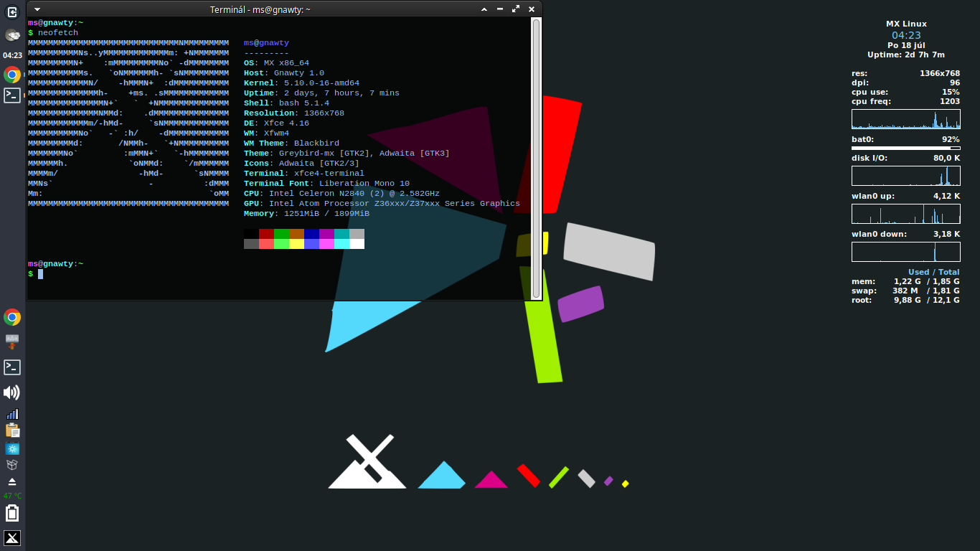
Task: Click the 'DE: Xfce 4.16' line
Action: pos(276,123)
